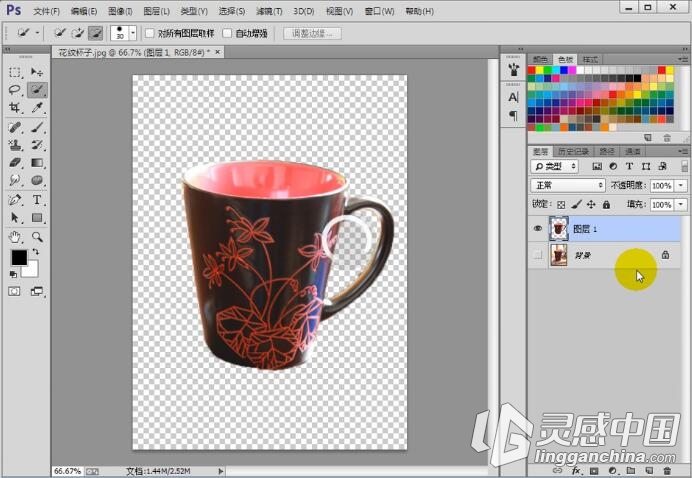The height and width of the screenshot is (478, 692).
Task: Swap foreground and background colors
Action: pyautogui.click(x=35, y=252)
